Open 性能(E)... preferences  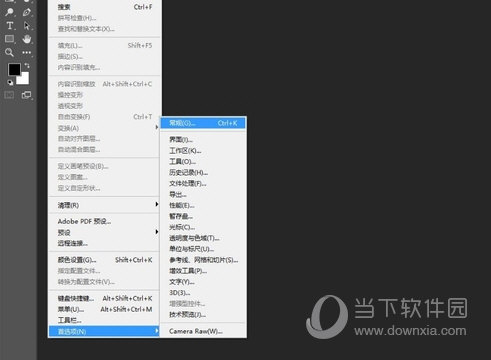click(203, 205)
